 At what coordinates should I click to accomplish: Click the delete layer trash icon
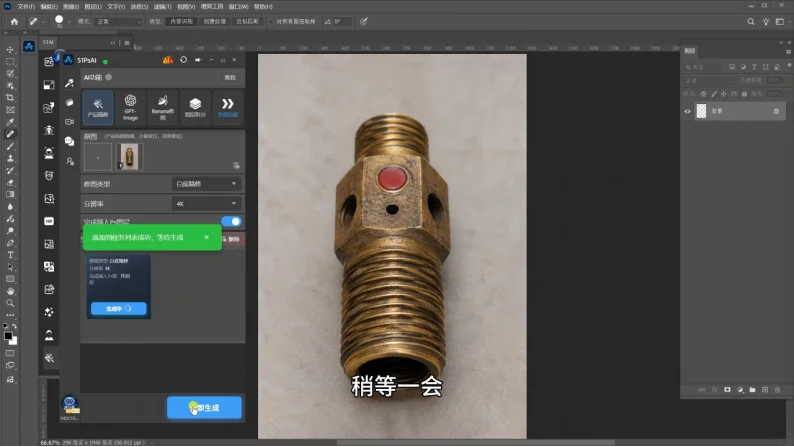pyautogui.click(x=778, y=390)
